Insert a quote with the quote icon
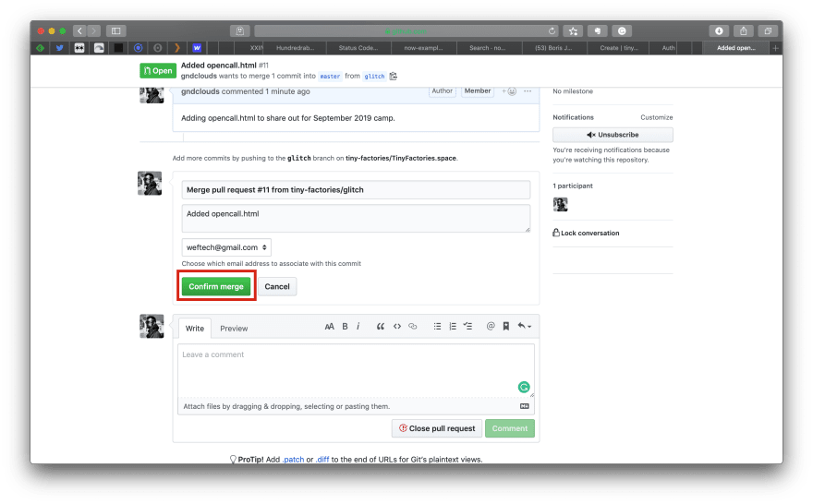This screenshot has width=813, height=504. coord(380,327)
